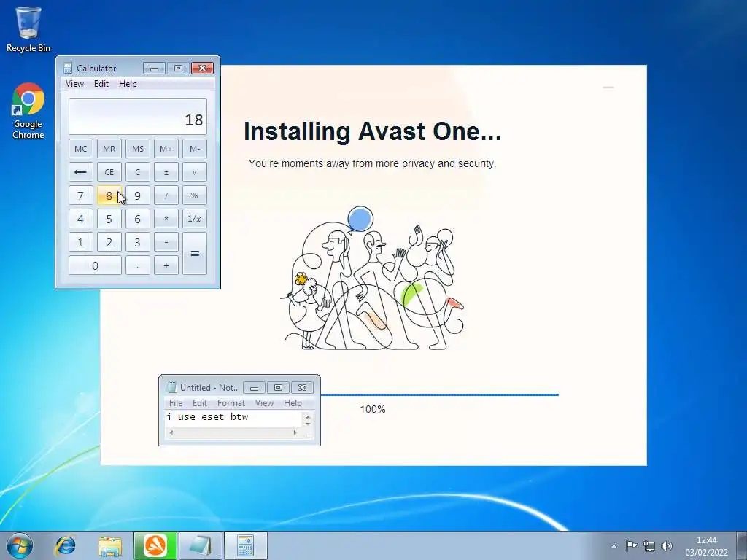Screen dimensions: 747x560
Task: Click calculator digit 3
Action: [138, 242]
